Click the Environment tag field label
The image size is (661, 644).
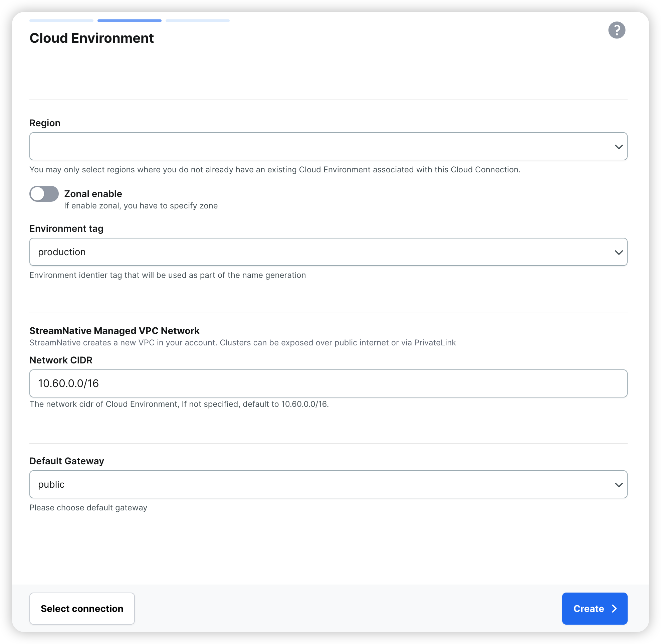pos(66,229)
